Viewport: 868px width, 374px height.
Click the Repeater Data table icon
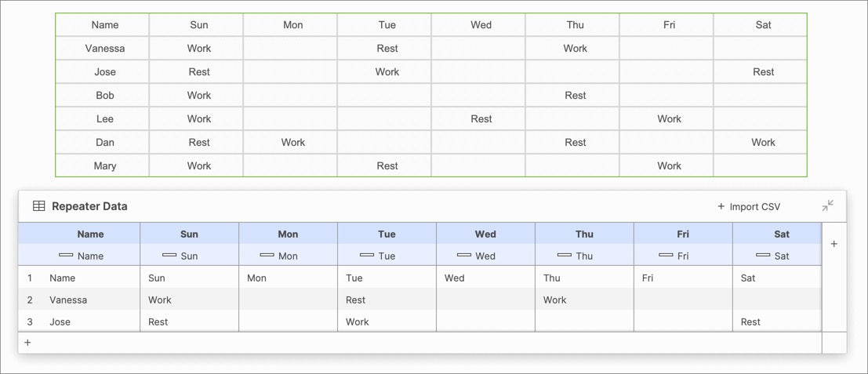point(38,206)
